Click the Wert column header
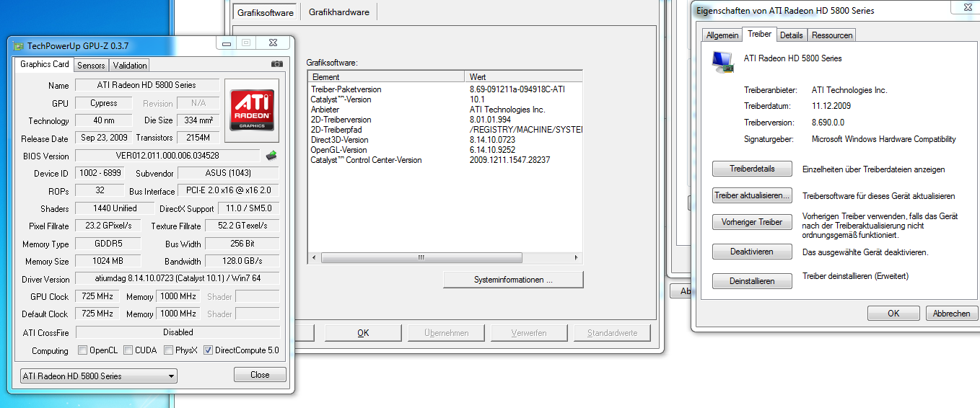This screenshot has width=980, height=408. [523, 76]
